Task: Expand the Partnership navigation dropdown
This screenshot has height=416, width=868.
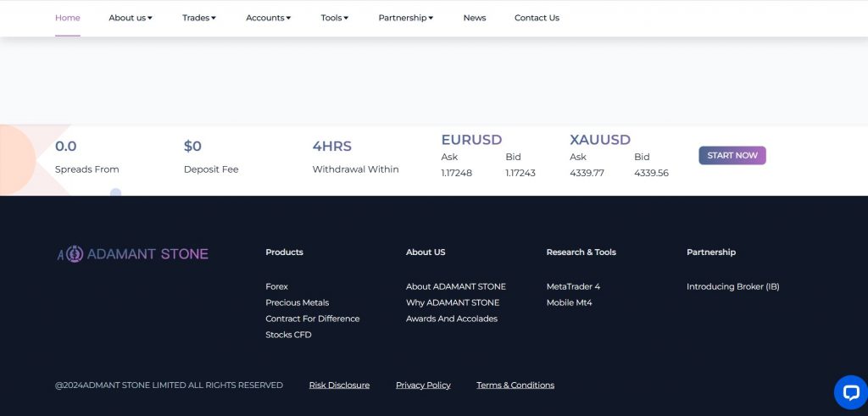Action: pyautogui.click(x=405, y=18)
